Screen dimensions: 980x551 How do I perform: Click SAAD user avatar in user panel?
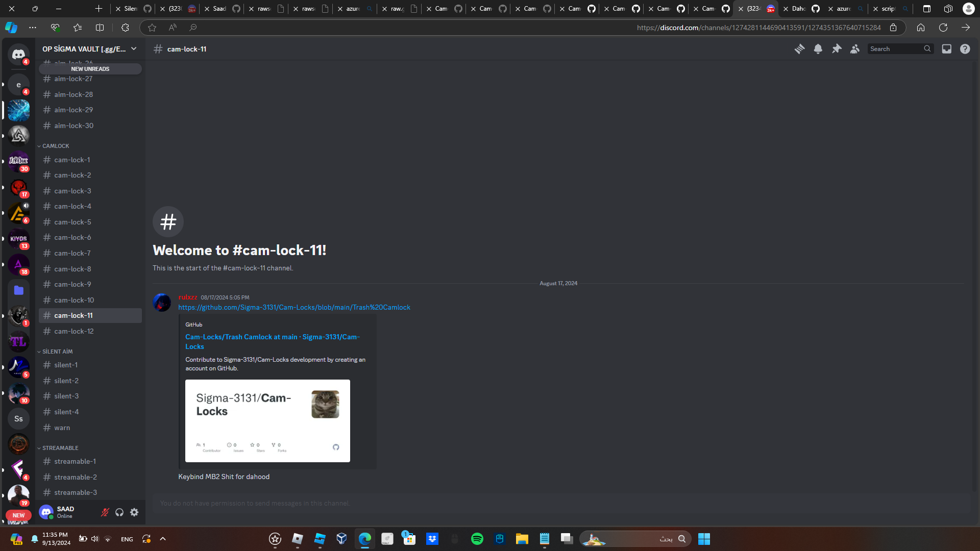(46, 512)
